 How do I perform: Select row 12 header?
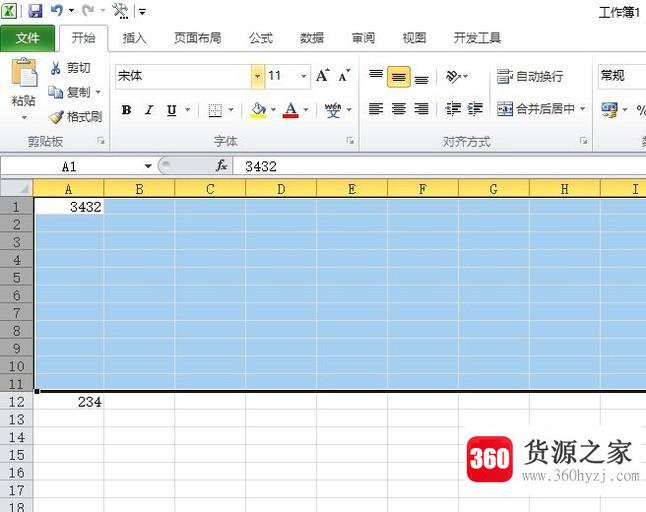[16, 402]
